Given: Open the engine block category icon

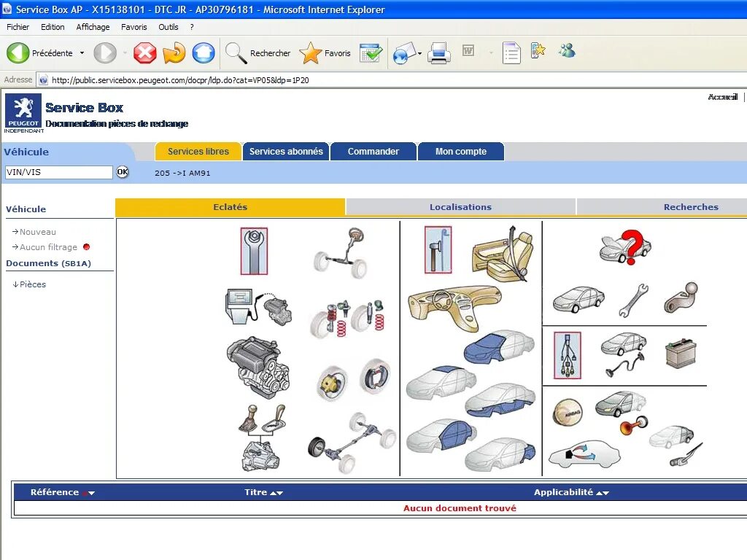Looking at the screenshot, I should point(258,367).
